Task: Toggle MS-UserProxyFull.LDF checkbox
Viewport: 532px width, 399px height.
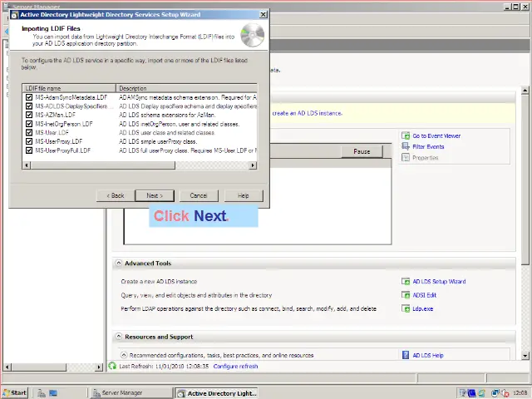Action: point(29,150)
